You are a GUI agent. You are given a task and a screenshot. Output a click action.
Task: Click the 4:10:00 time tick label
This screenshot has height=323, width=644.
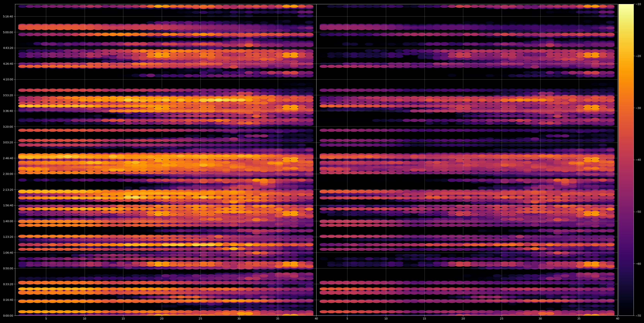click(8, 79)
